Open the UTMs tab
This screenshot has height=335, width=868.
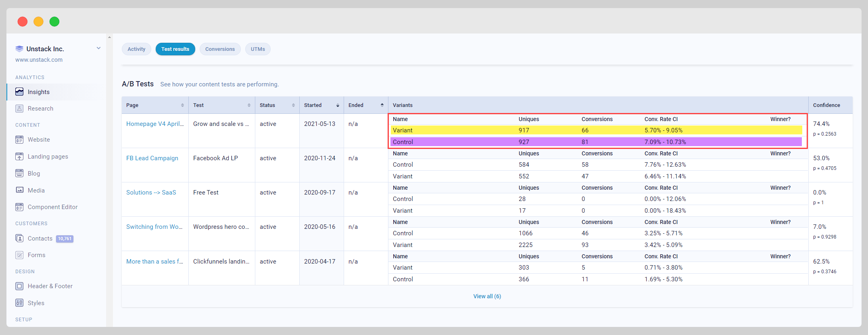pyautogui.click(x=258, y=49)
